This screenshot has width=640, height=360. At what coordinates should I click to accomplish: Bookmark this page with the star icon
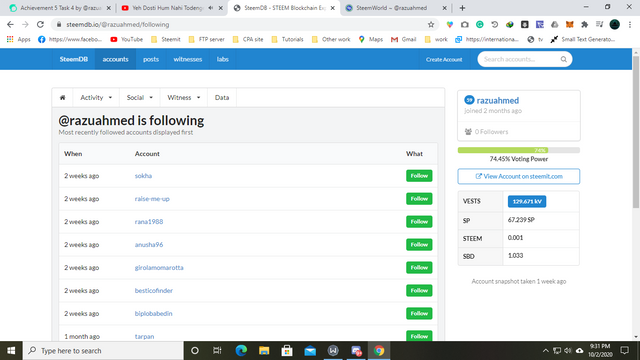(x=431, y=24)
